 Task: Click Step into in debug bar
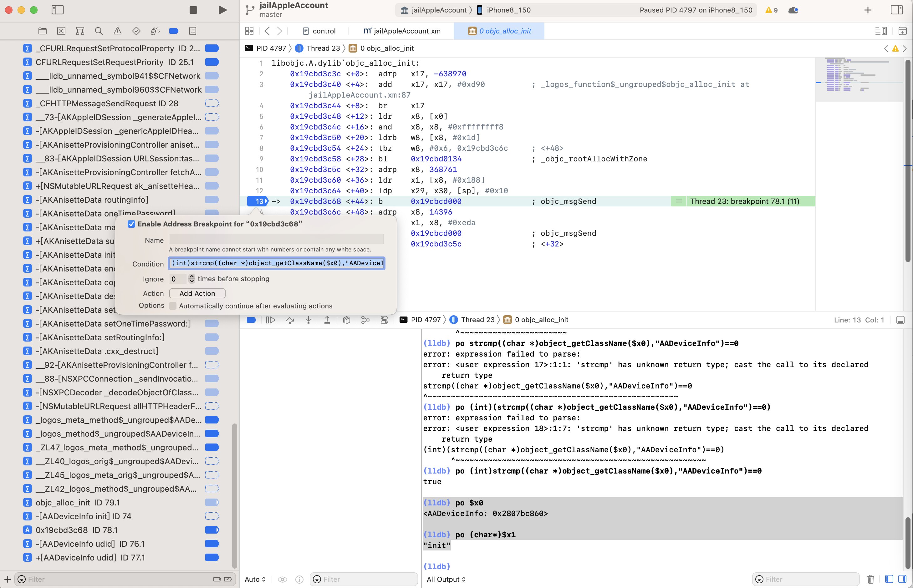click(x=309, y=320)
